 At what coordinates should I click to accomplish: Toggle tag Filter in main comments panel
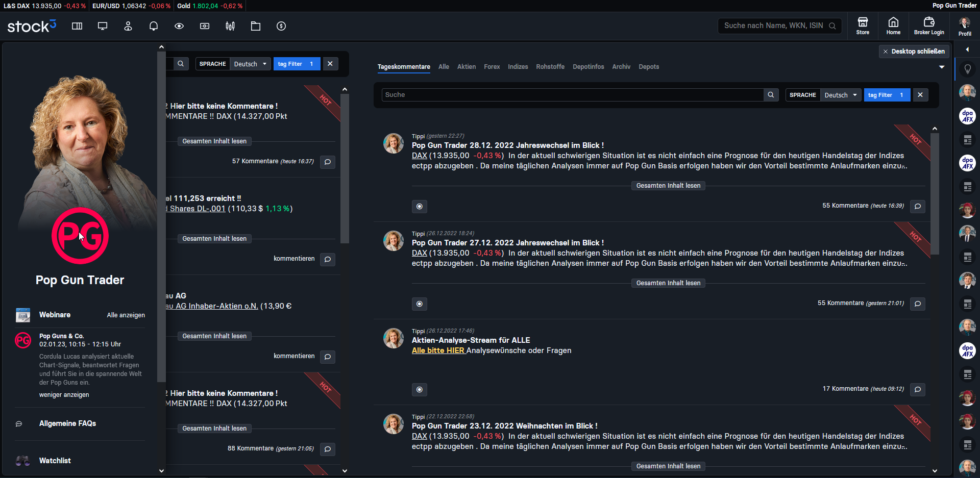[x=887, y=95]
